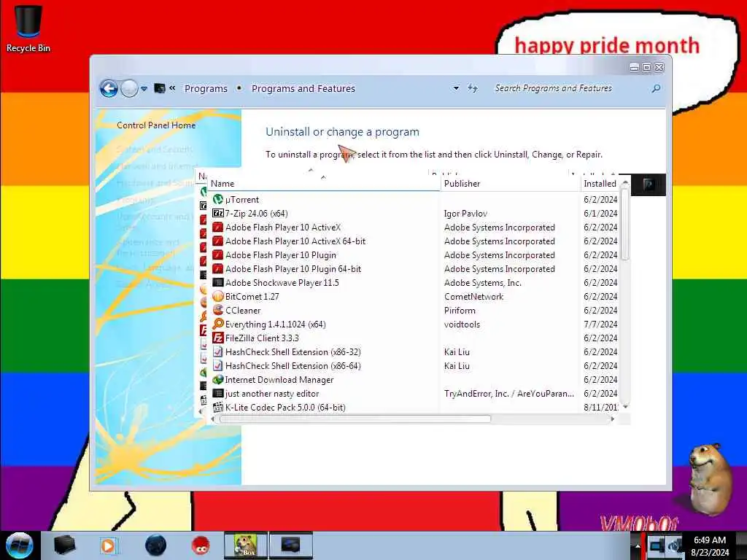Click vertical scrollbar down arrow
This screenshot has width=747, height=560.
tap(625, 407)
